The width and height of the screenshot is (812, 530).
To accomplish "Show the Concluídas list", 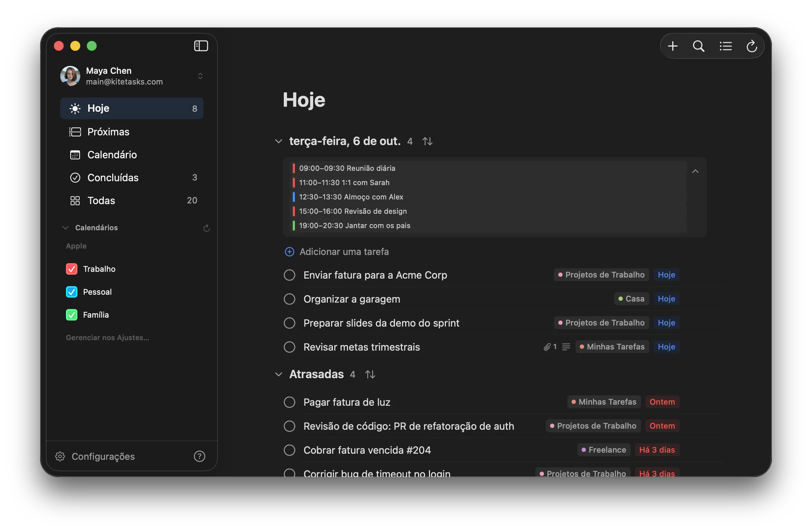I will pyautogui.click(x=132, y=178).
